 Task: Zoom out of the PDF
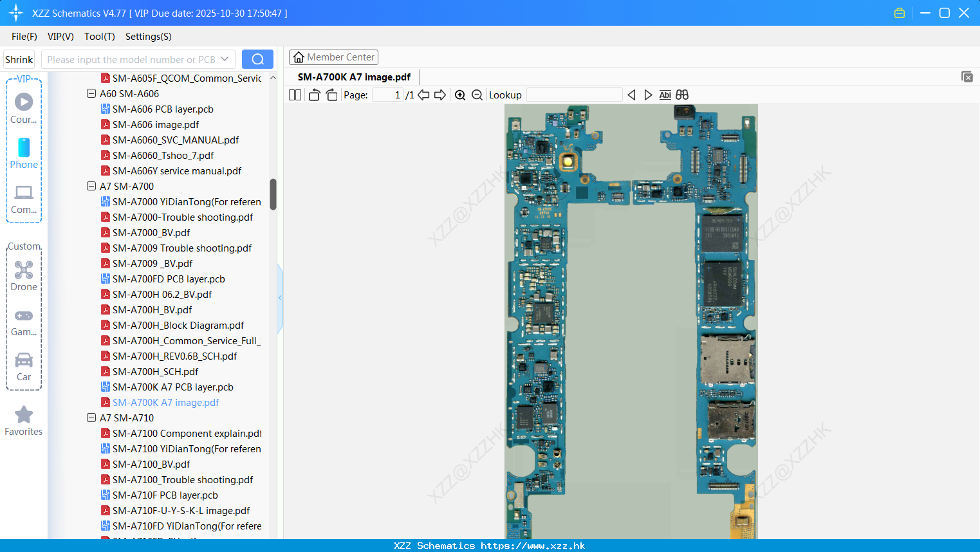pyautogui.click(x=477, y=95)
